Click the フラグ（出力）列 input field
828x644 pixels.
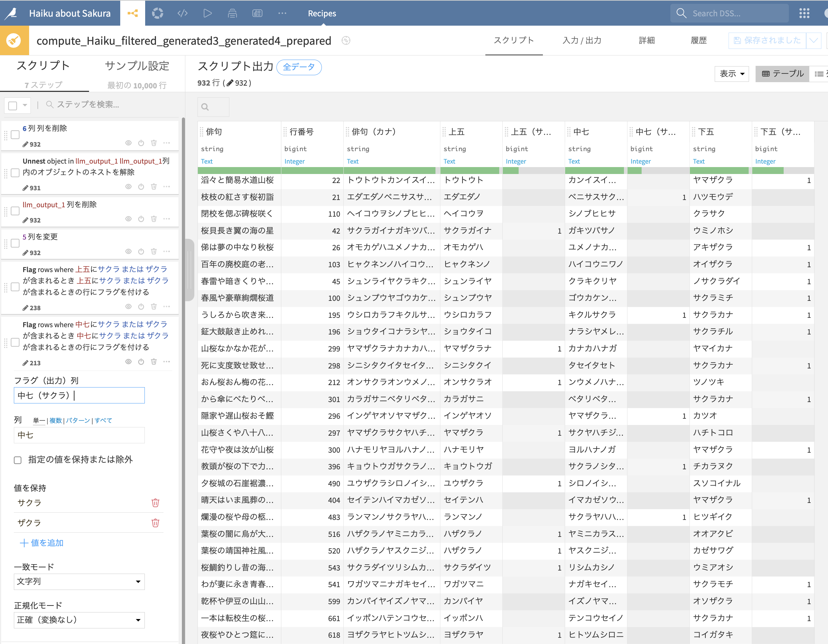coord(79,395)
